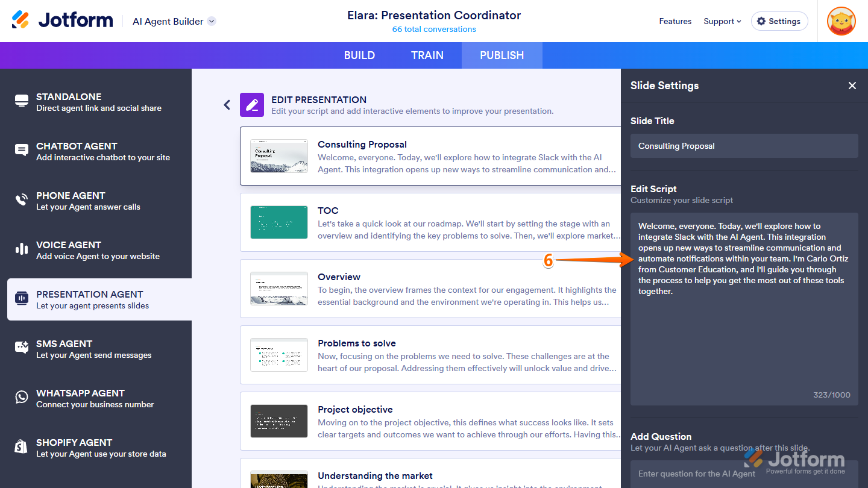Expand the Support menu

(x=722, y=21)
